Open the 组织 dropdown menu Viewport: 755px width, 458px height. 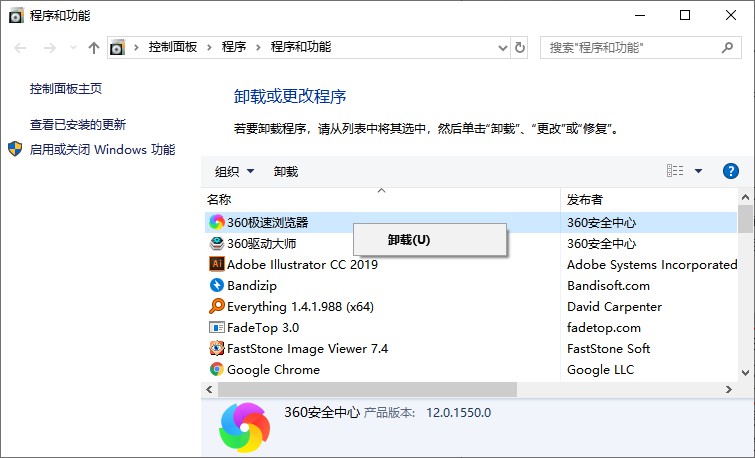coord(234,171)
